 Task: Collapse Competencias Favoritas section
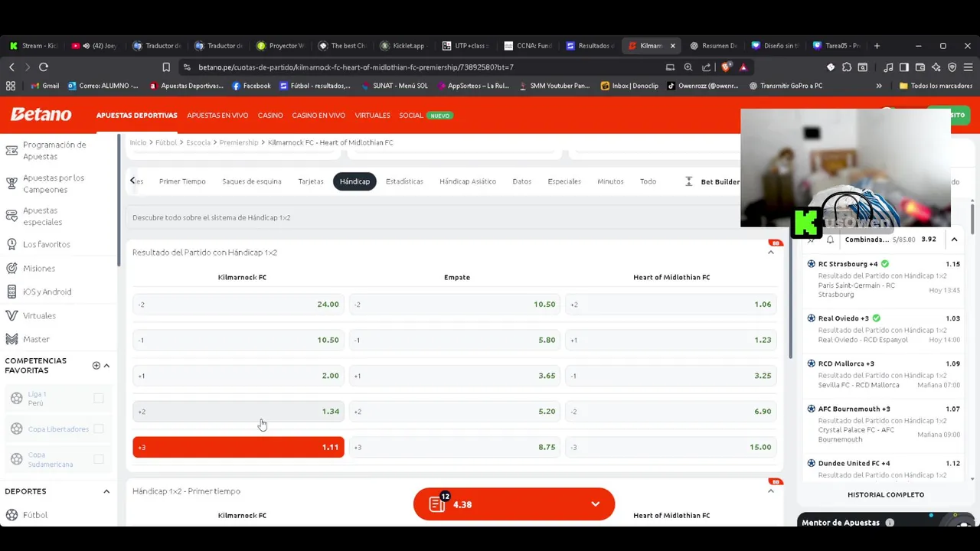click(106, 366)
